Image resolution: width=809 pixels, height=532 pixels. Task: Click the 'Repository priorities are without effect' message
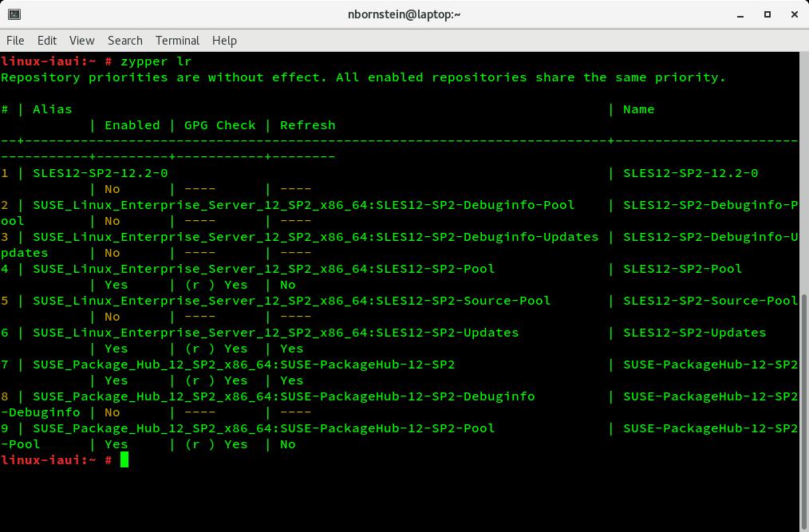tap(363, 77)
